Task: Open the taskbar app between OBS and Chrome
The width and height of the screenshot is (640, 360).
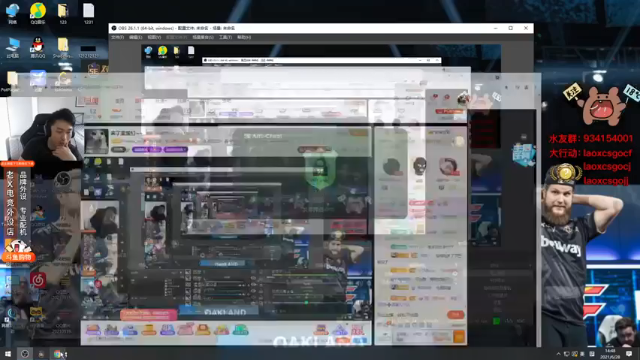Action: tap(41, 354)
